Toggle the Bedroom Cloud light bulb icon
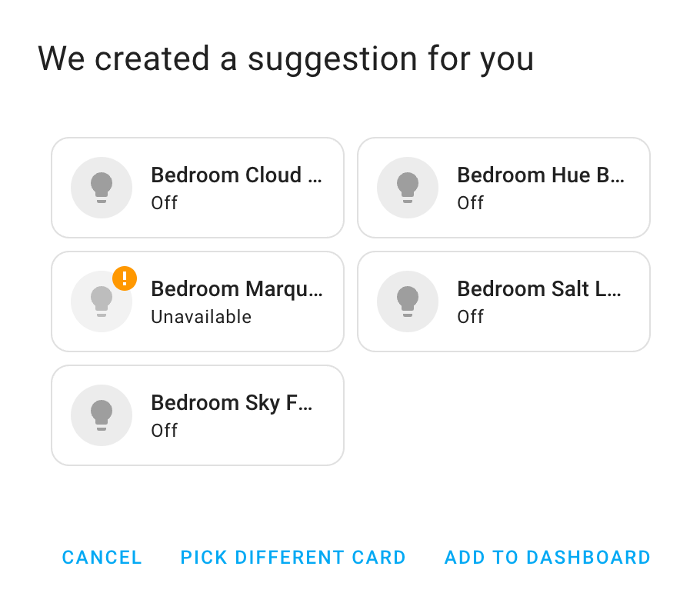700x603 pixels. click(102, 188)
